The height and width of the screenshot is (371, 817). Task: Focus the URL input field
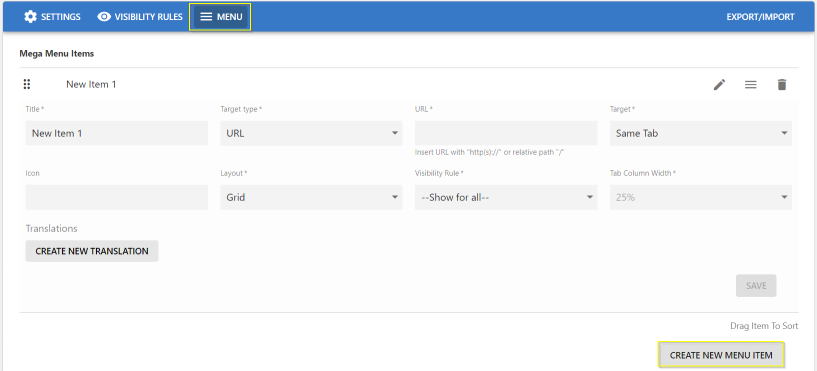[x=506, y=133]
